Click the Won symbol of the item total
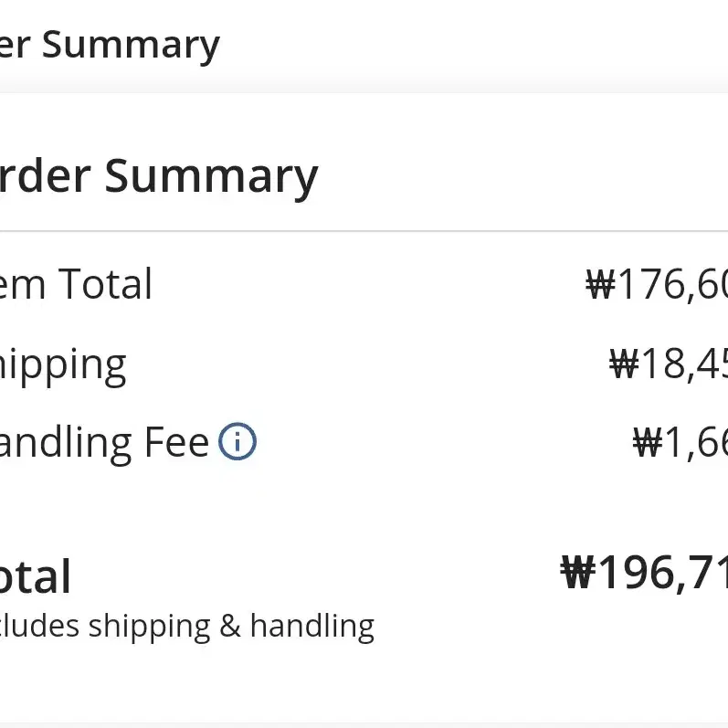The image size is (728, 728). pyautogui.click(x=601, y=283)
